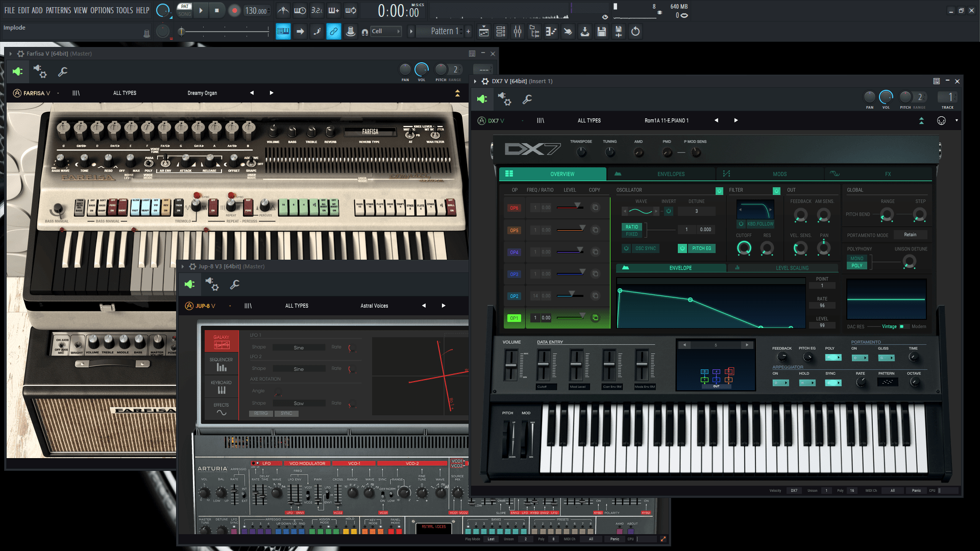This screenshot has width=980, height=551.
Task: Enable PITCH EQ toggle in DX7
Action: tap(682, 248)
